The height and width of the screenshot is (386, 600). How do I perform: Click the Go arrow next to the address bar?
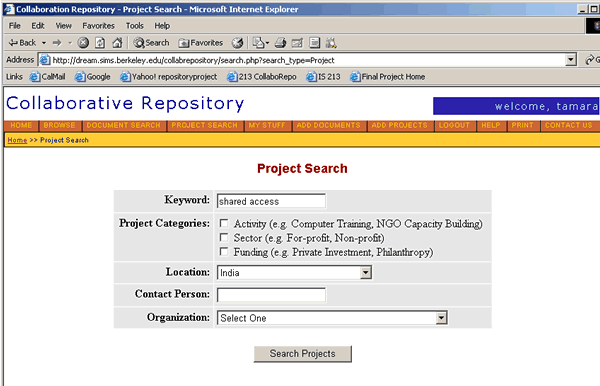coord(592,60)
